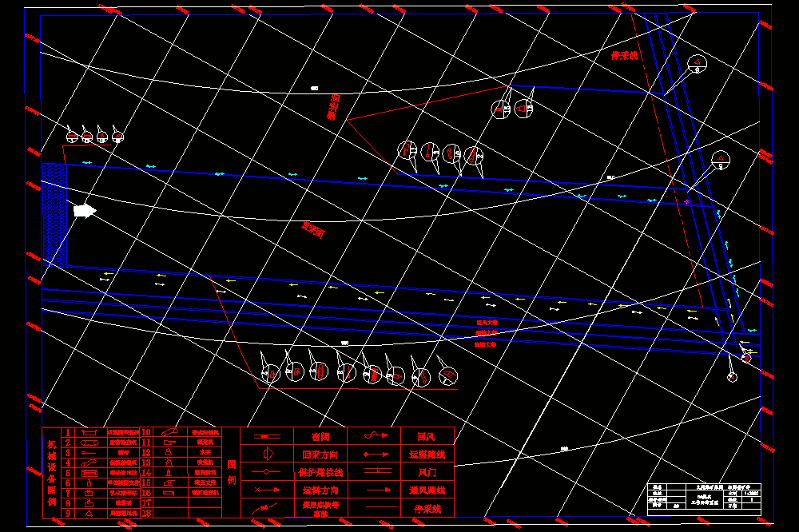Select the red 回采面 label in drawing
Screen dimensions: 799x532
click(x=313, y=230)
